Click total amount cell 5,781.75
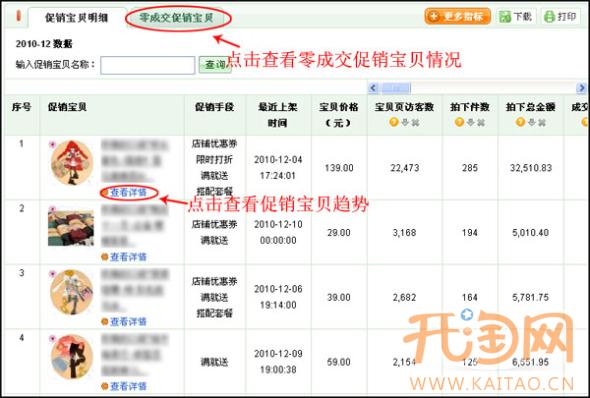This screenshot has width=590, height=398. click(x=531, y=297)
